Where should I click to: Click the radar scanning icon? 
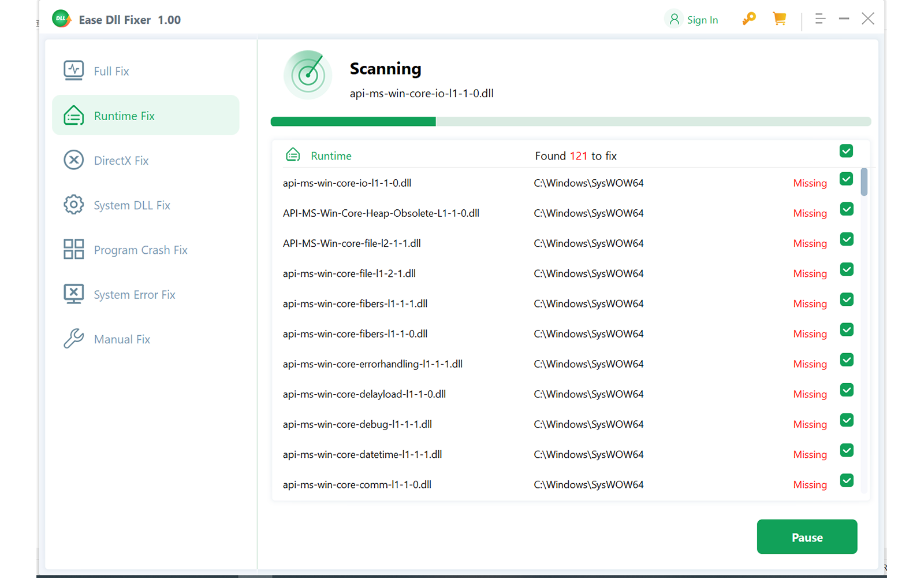pyautogui.click(x=308, y=75)
